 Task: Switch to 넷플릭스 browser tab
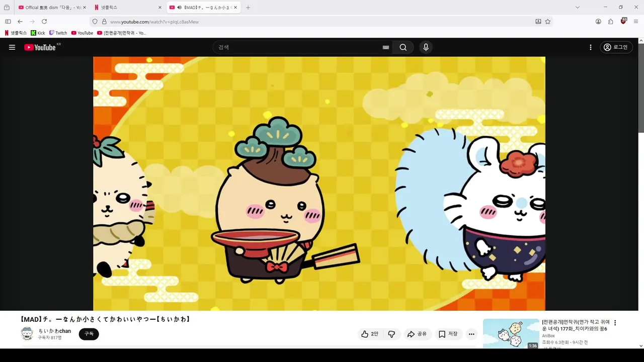pos(127,8)
